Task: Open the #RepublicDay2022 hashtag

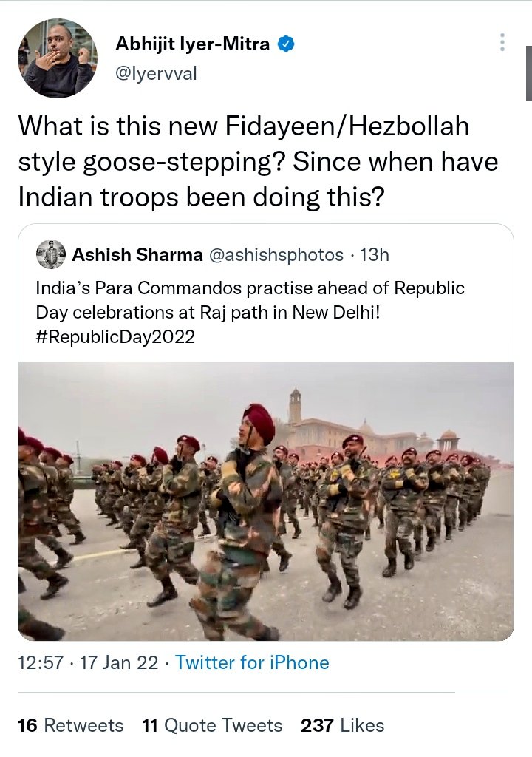Action: pyautogui.click(x=115, y=336)
